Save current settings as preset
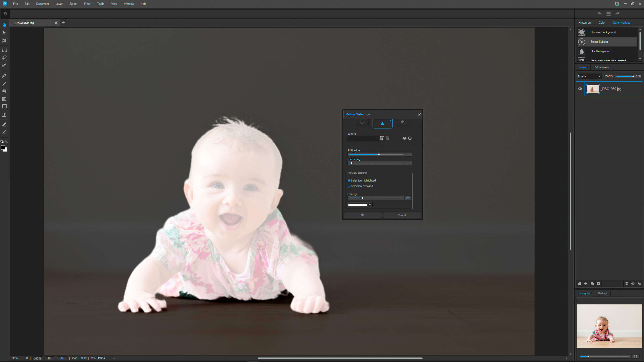This screenshot has height=362, width=644. [x=382, y=138]
